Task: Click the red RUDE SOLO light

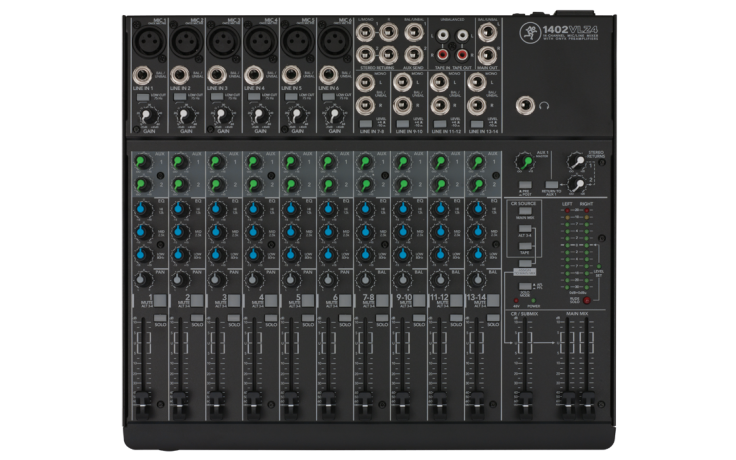Action: click(587, 300)
